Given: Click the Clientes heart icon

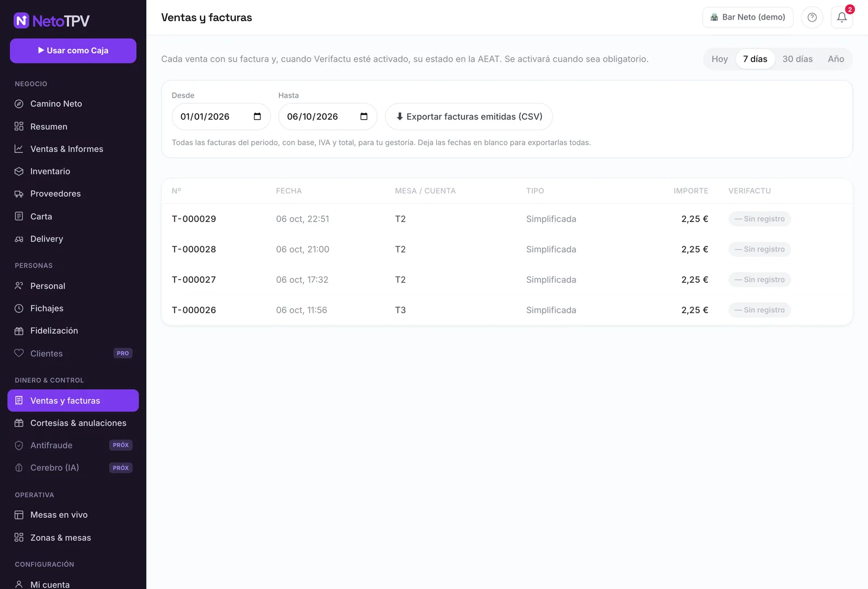Looking at the screenshot, I should tap(19, 353).
